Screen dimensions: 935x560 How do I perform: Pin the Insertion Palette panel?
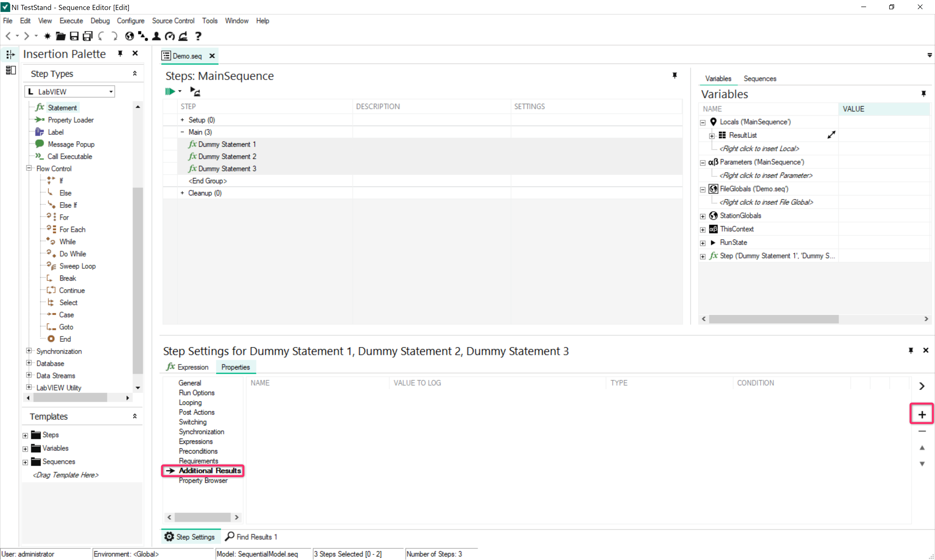[120, 54]
